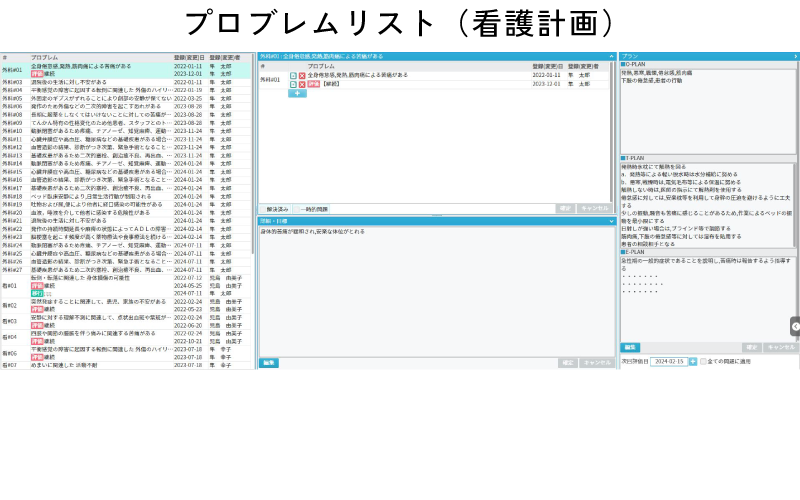Click the red 評価 badge under problem 外科#01
This screenshot has width=800, height=500.
click(37, 75)
